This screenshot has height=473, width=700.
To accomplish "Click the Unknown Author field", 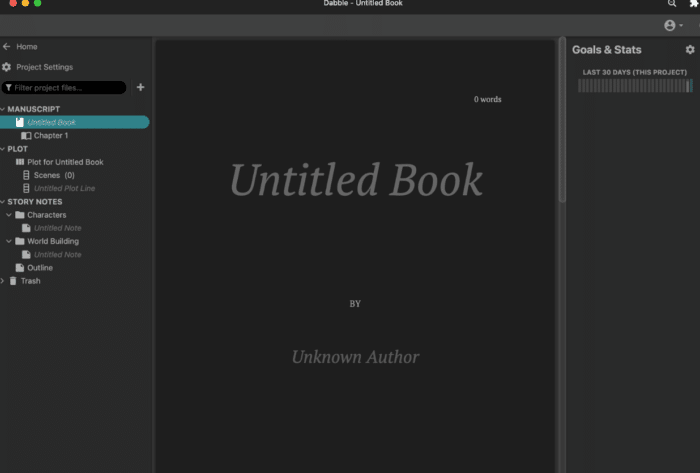I will click(355, 357).
